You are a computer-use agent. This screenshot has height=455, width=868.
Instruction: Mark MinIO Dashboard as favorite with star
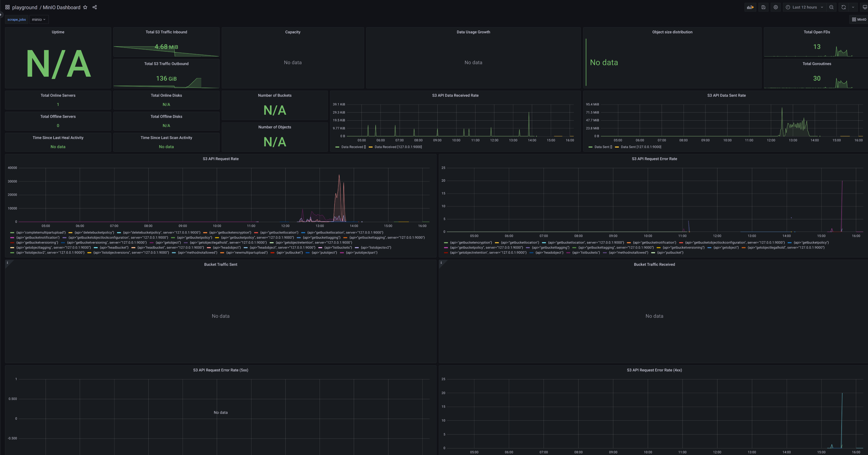pos(85,7)
